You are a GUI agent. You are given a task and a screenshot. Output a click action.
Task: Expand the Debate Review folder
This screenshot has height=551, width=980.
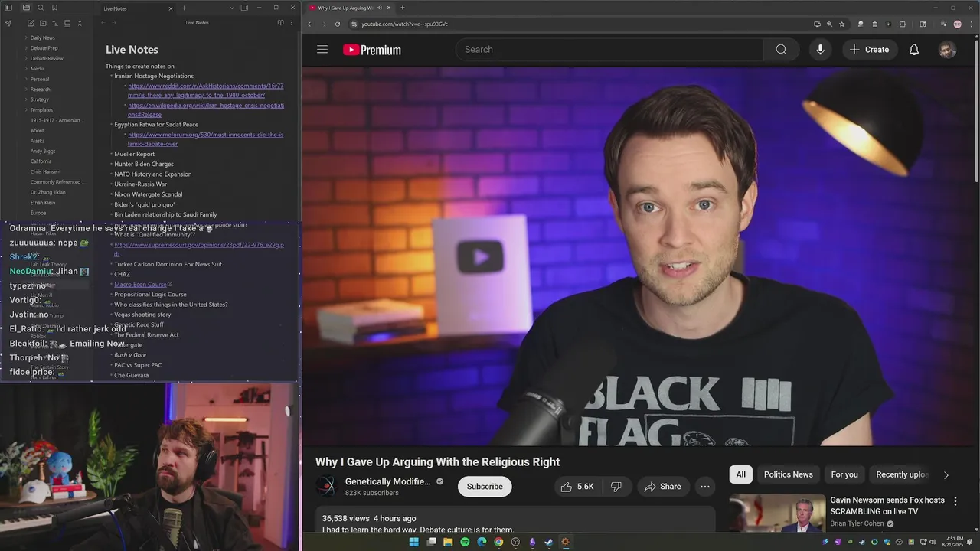tap(47, 58)
